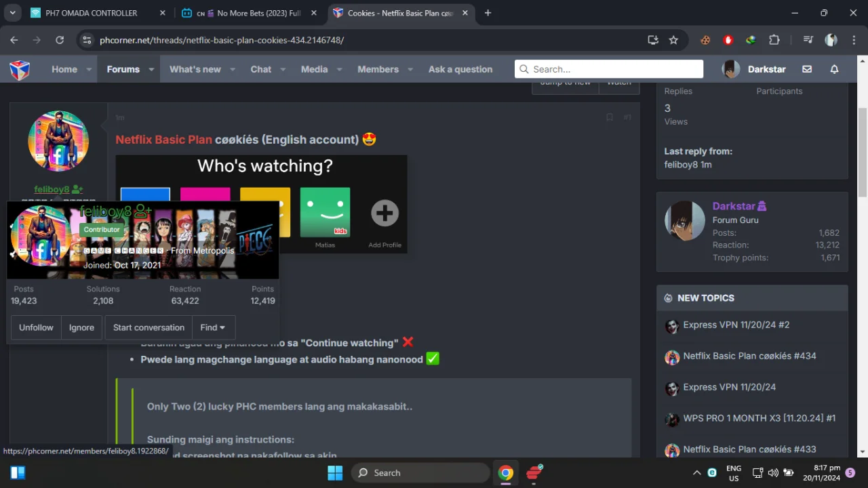
Task: Click the Windows taskbar Search box
Action: click(x=420, y=473)
